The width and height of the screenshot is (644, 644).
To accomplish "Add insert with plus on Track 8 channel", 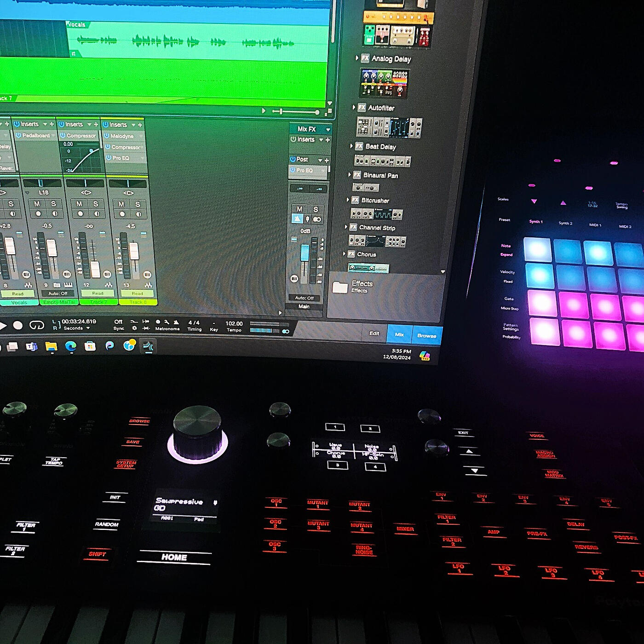I will coord(140,125).
